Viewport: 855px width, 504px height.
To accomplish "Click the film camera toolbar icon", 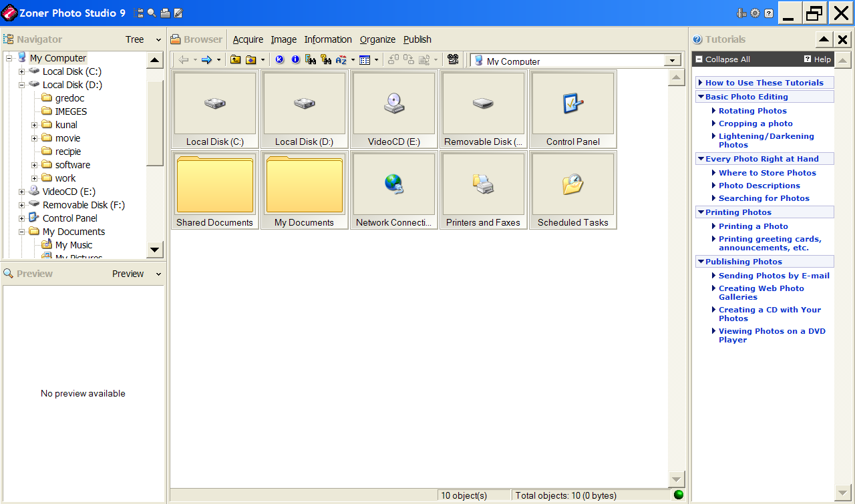I will click(x=454, y=60).
